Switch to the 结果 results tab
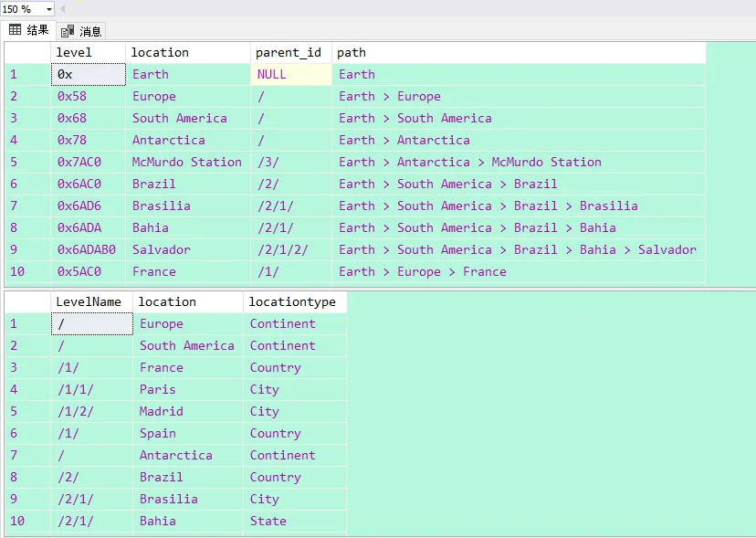Viewport: 756px width, 538px height. [29, 30]
